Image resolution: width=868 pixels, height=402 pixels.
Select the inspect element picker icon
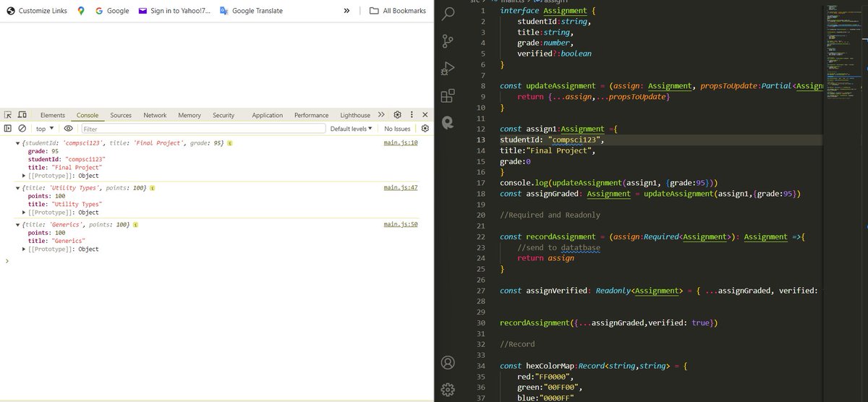(x=8, y=115)
